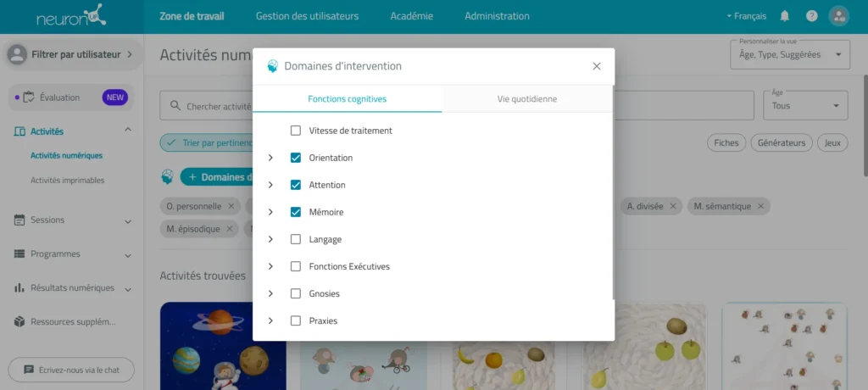Expand the Programmes sidebar section
The height and width of the screenshot is (390, 868).
[x=128, y=255]
